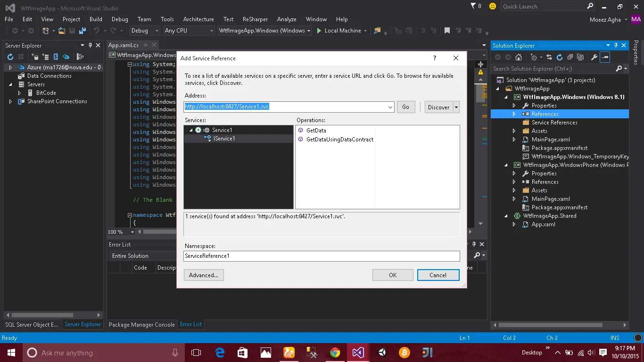
Task: Click the Save All toolbar icon
Action: pos(82,31)
